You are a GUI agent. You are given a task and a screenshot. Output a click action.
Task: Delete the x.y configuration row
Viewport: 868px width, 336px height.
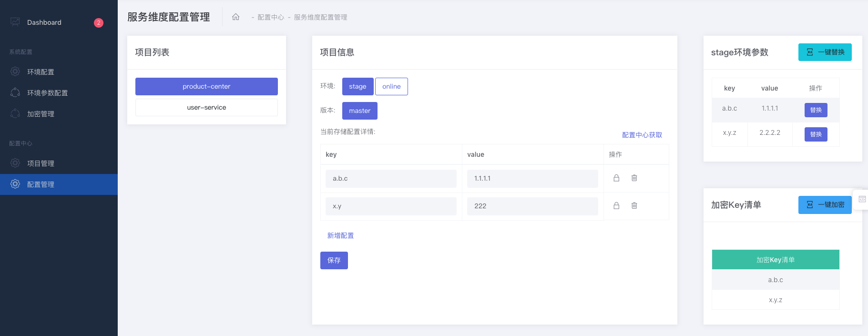(x=634, y=205)
